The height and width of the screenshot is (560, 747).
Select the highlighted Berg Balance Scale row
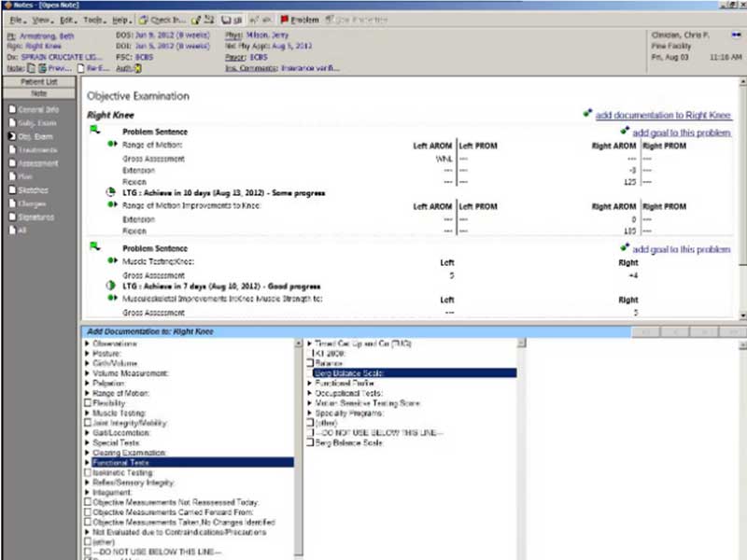tap(415, 372)
